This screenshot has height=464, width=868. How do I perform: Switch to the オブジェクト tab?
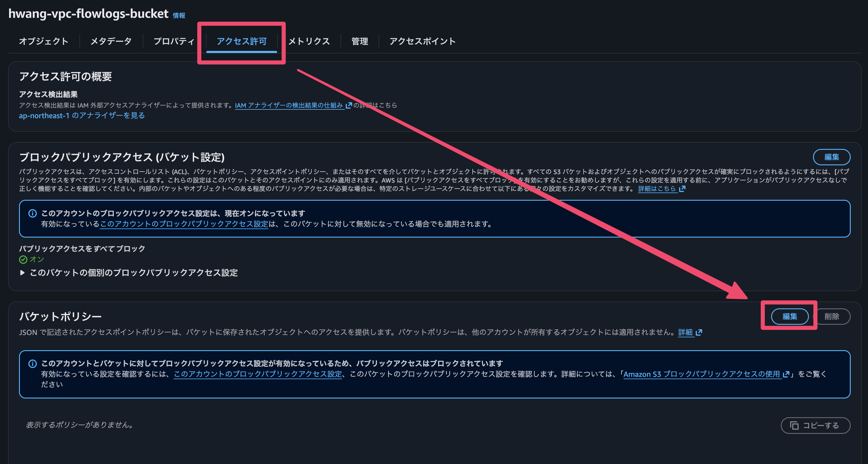[x=44, y=41]
